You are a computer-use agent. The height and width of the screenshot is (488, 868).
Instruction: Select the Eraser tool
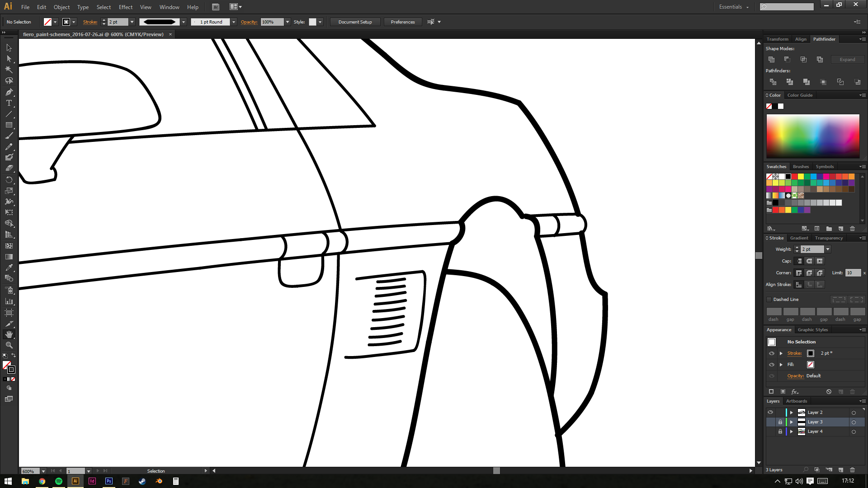click(x=9, y=168)
